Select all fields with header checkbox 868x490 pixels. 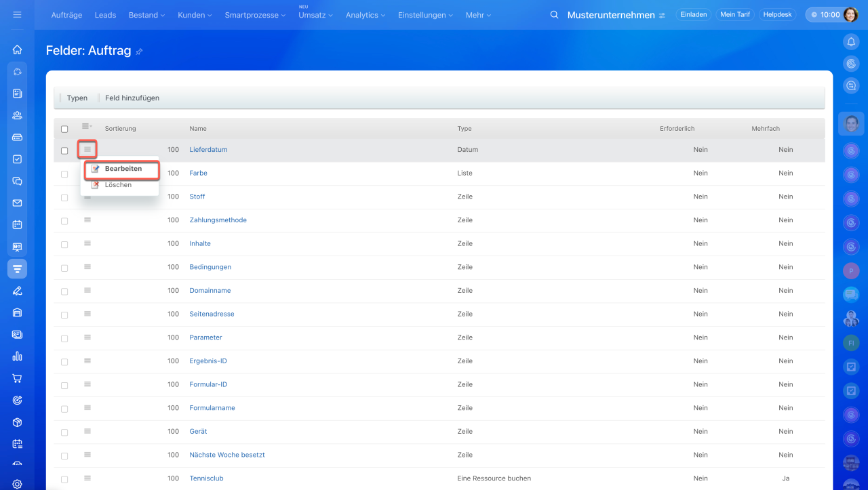tap(64, 129)
